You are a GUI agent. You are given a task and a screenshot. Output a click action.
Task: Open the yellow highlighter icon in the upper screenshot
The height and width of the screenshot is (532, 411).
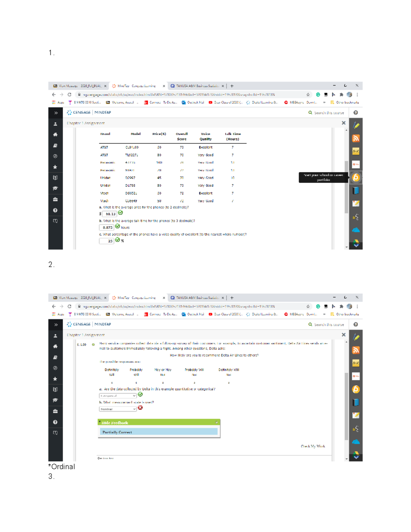356,126
